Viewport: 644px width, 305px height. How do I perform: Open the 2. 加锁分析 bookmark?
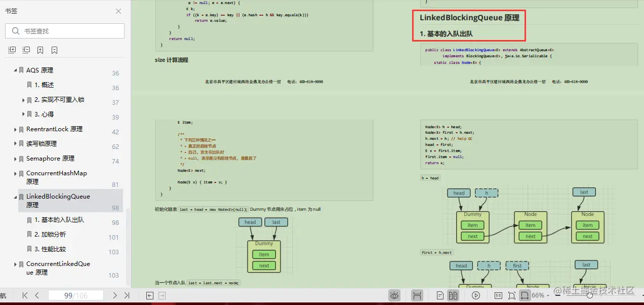point(50,235)
